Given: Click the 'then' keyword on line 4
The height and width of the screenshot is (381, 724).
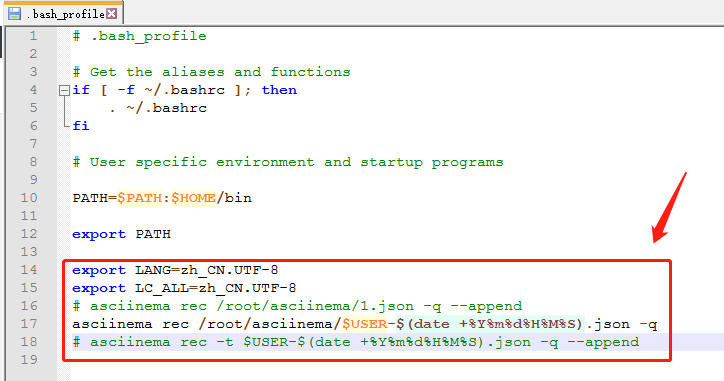Looking at the screenshot, I should click(279, 90).
